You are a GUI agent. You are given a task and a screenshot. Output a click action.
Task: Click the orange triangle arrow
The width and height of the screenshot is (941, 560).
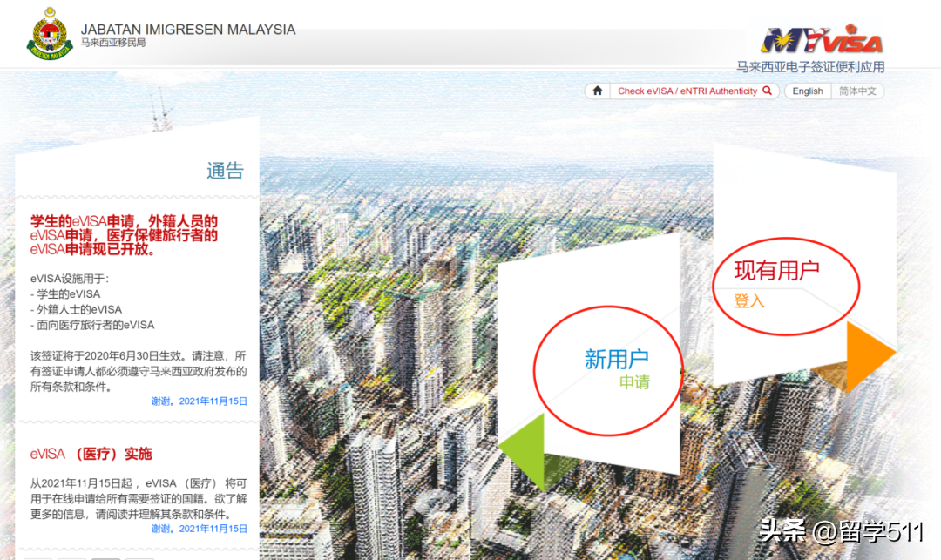[870, 356]
